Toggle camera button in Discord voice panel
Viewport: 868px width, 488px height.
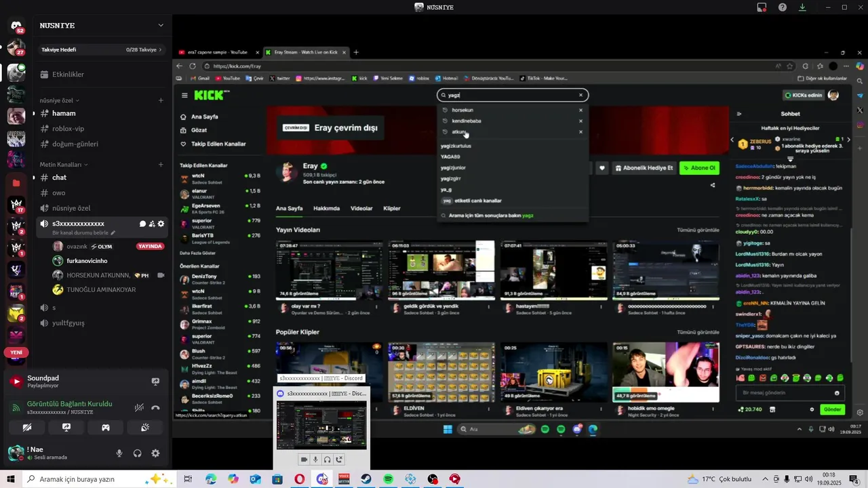(27, 428)
